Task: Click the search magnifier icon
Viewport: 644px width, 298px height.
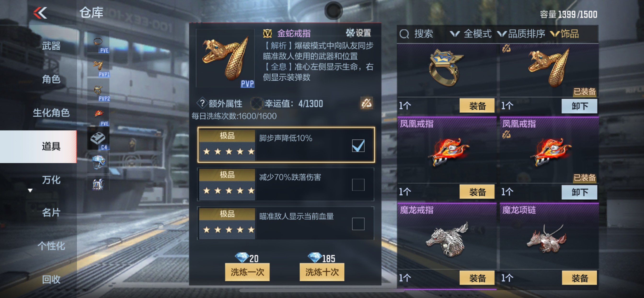Action: [x=404, y=34]
